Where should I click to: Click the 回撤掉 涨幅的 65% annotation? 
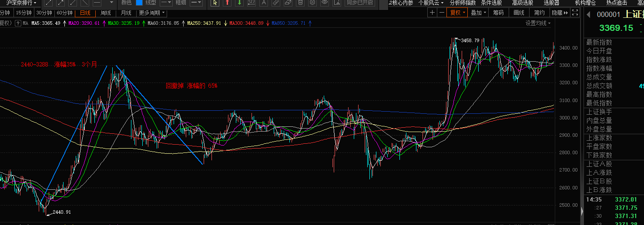click(191, 86)
